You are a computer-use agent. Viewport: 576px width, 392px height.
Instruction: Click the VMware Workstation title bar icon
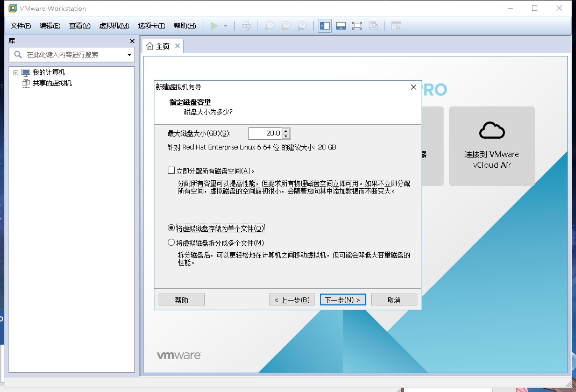coord(13,8)
